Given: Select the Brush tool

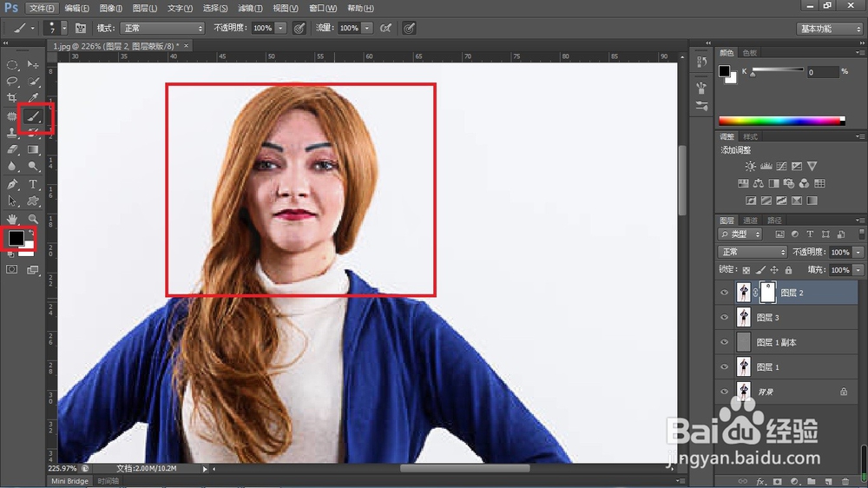Looking at the screenshot, I should click(x=33, y=116).
